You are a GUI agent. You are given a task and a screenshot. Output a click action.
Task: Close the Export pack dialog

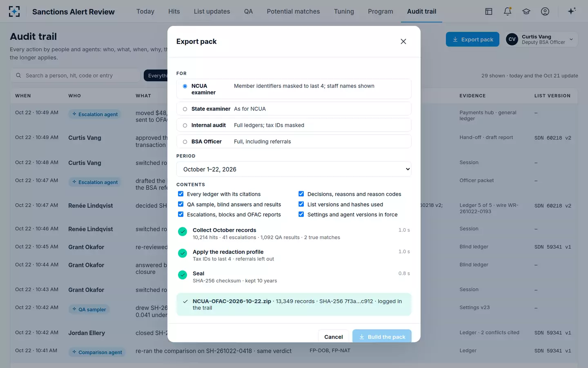coord(403,41)
